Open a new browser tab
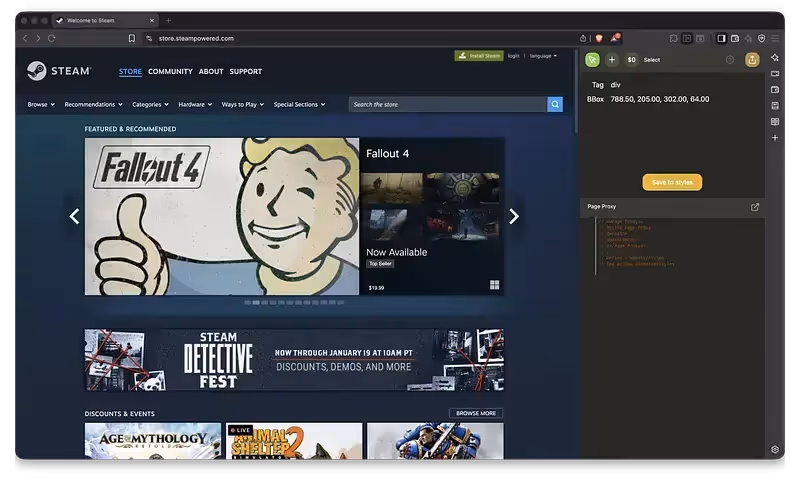Screen dimensions: 800x478 [x=168, y=20]
